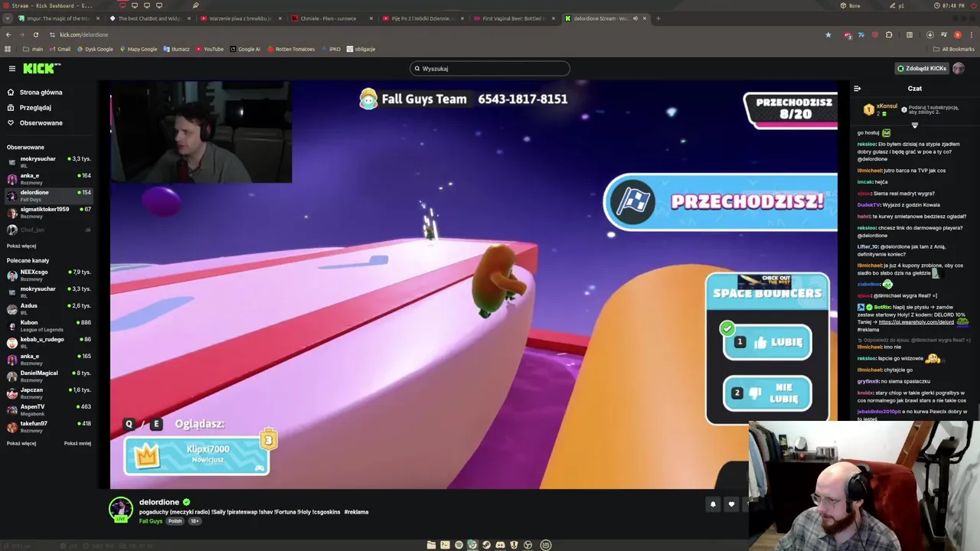Open Mapy Google bookmark
Viewport: 980px width, 551px height.
pos(138,49)
